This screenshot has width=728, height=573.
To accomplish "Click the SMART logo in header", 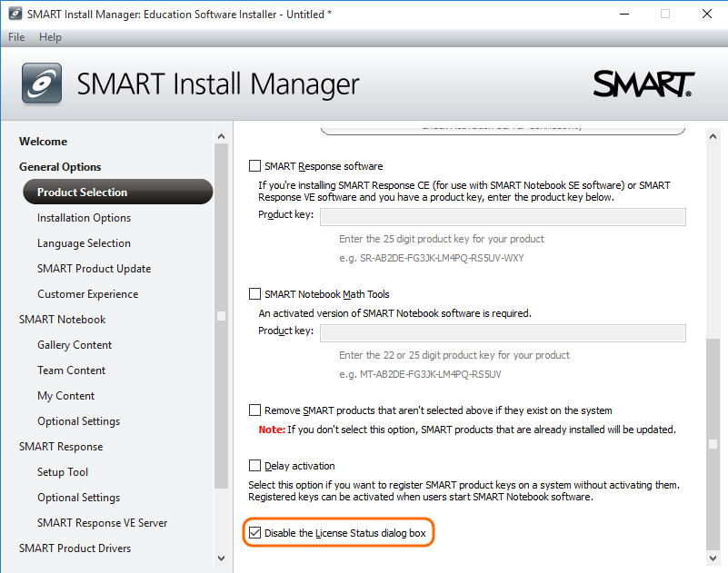I will [x=643, y=84].
